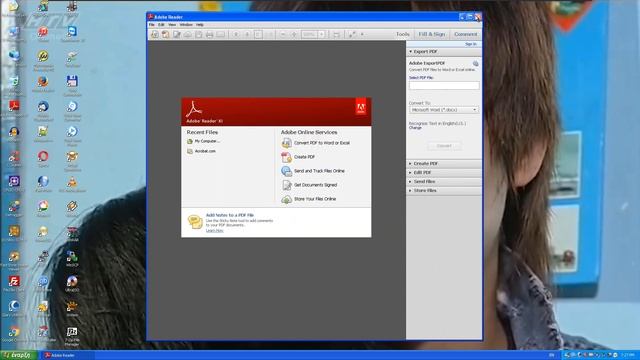
Task: Open Mozilla Firefox from the desktop
Action: click(43, 82)
